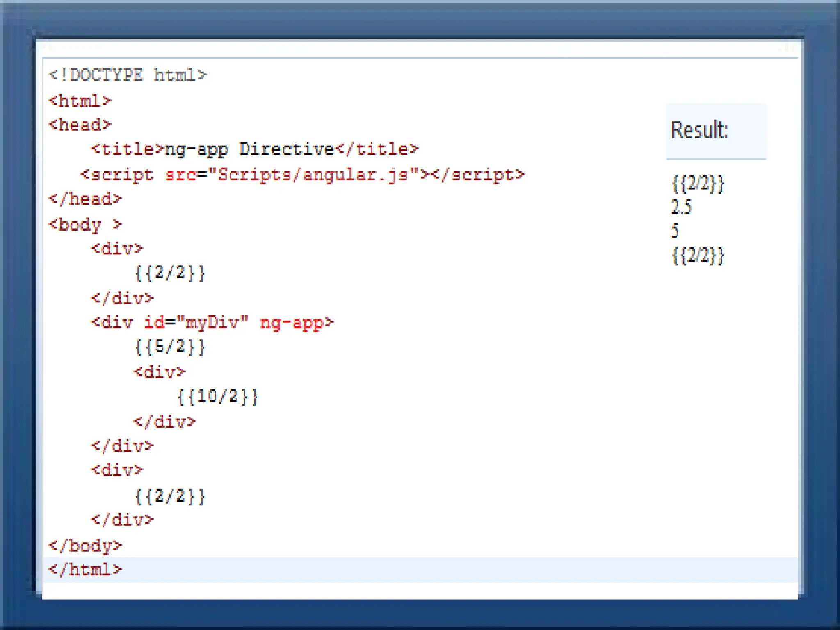Click the highlighted closing html tag line
The width and height of the screenshot is (840, 630).
point(85,570)
